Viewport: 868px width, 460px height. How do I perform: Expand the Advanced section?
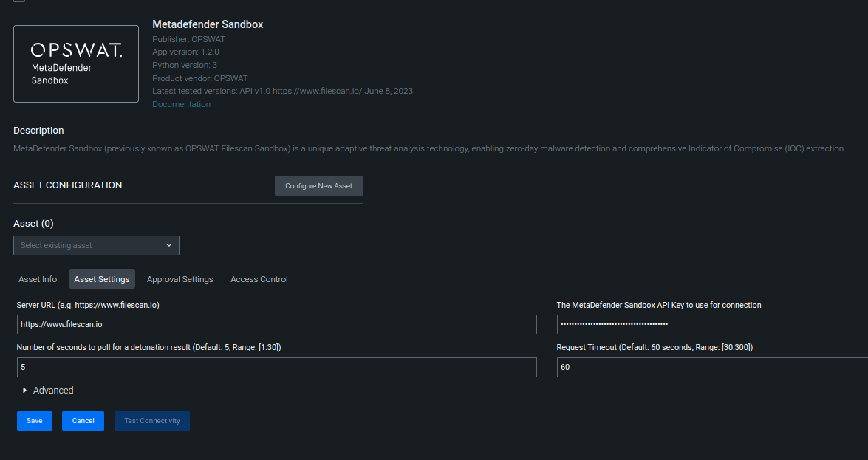coord(47,391)
